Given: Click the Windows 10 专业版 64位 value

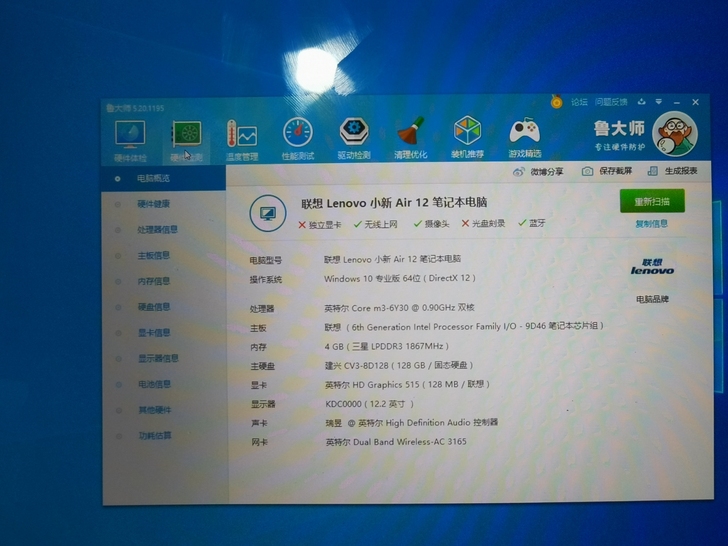Looking at the screenshot, I should [x=400, y=279].
